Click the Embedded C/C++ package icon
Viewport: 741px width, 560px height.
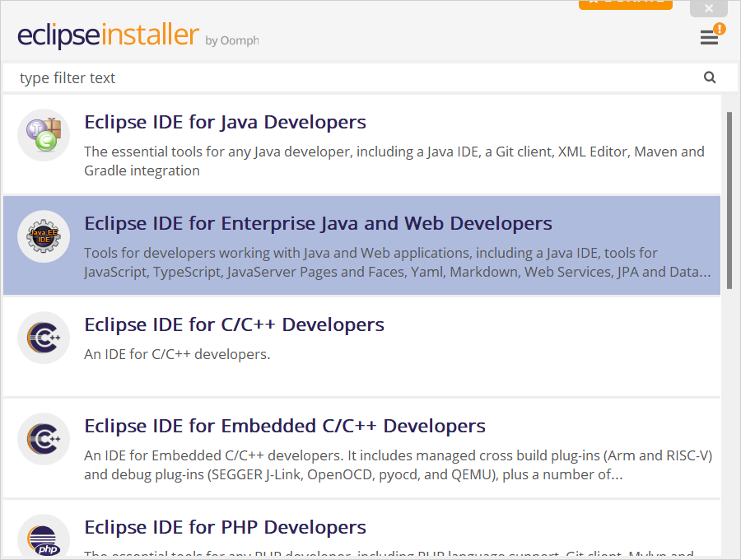pos(44,439)
